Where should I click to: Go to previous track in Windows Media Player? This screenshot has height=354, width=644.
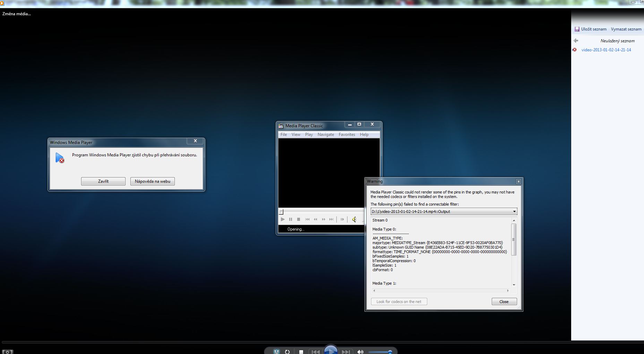click(316, 352)
